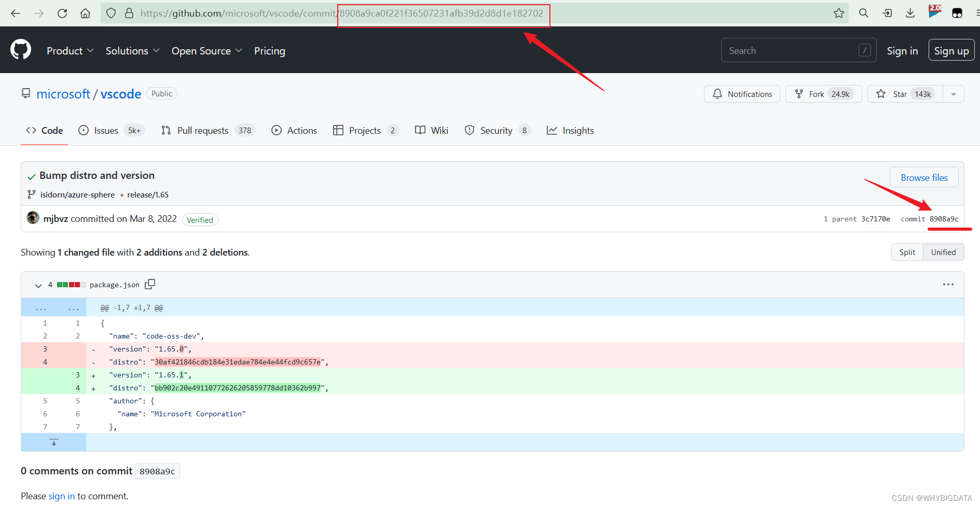Copy the package.json file path
Viewport: 980px width, 506px height.
point(150,284)
